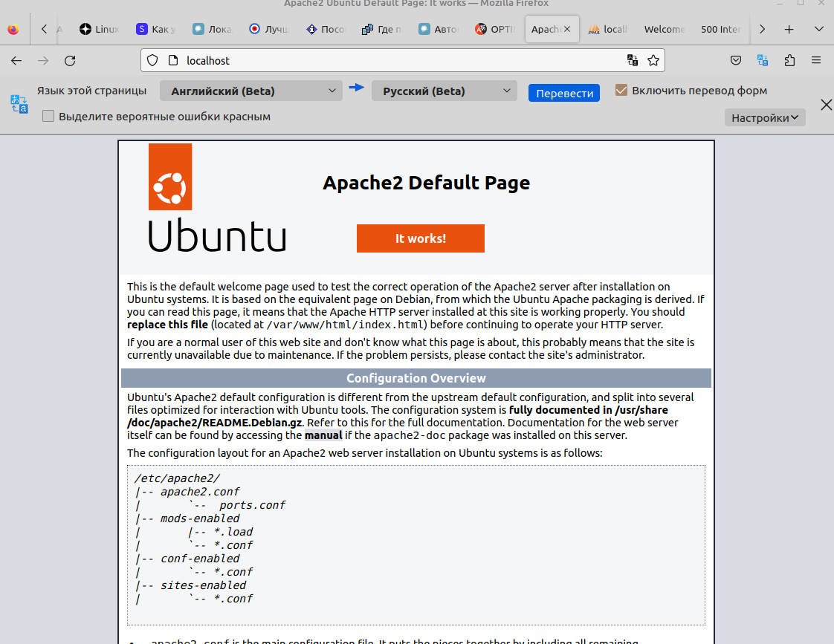Image resolution: width=834 pixels, height=644 pixels.
Task: Click the translate icon inside the address bar
Action: [633, 61]
